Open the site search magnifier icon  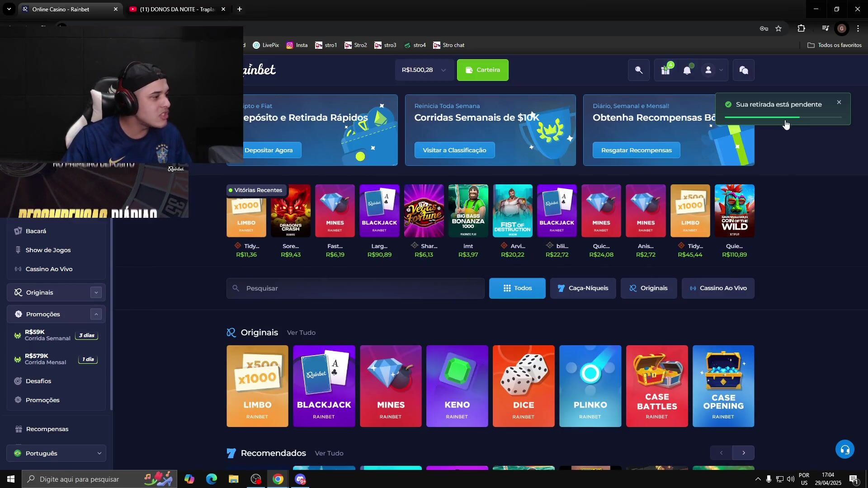click(639, 70)
